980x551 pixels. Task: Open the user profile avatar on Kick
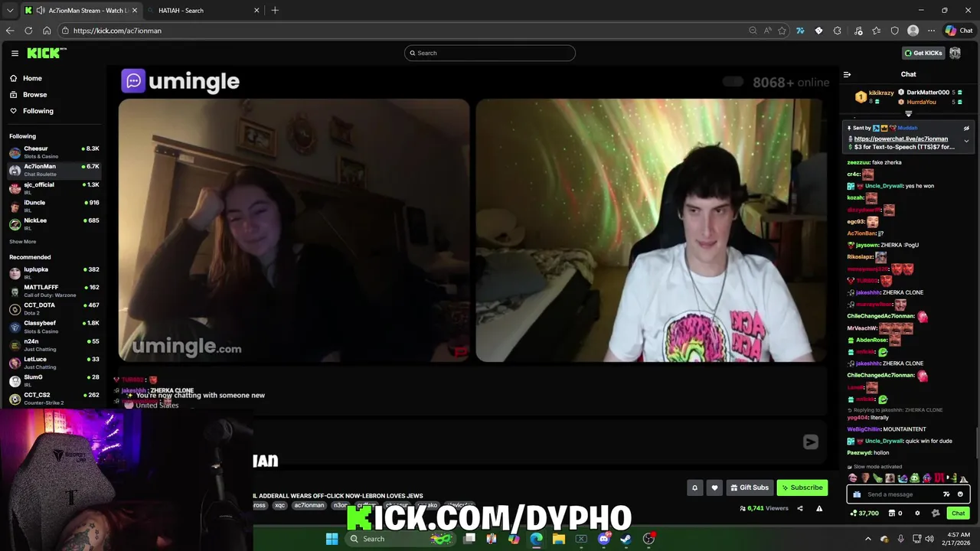(x=955, y=53)
